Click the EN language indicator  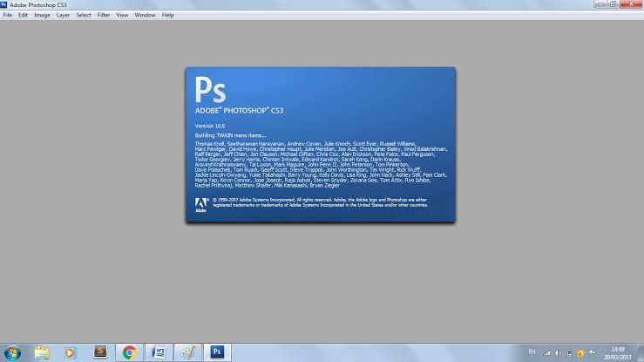532,352
